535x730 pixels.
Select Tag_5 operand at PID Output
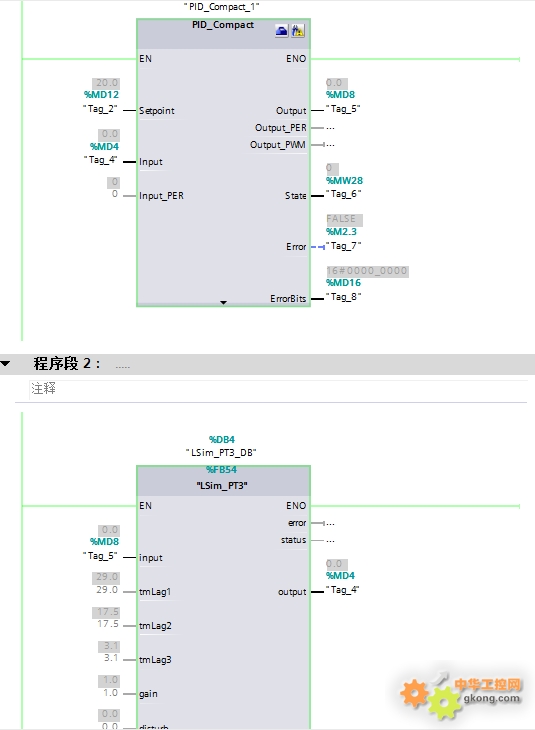pyautogui.click(x=343, y=109)
